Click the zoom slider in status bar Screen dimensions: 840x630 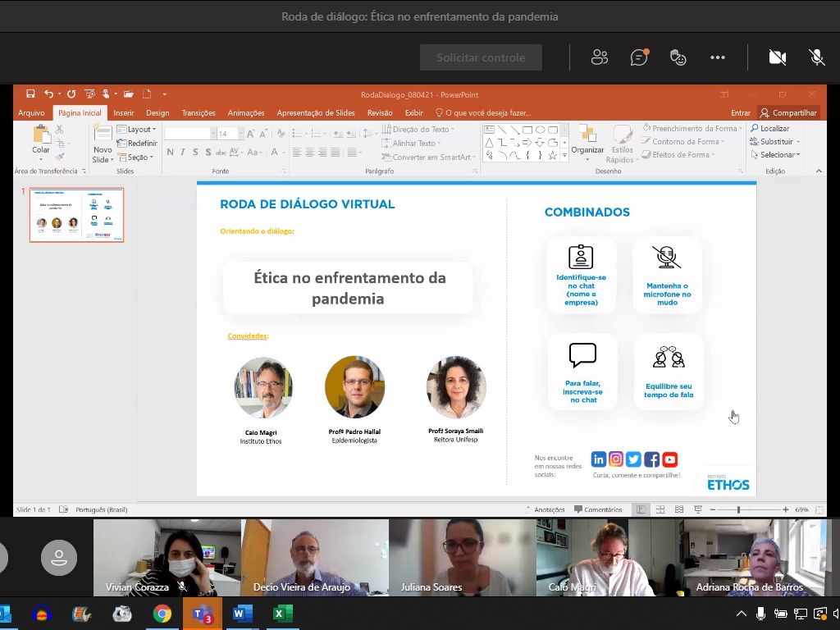click(x=738, y=510)
